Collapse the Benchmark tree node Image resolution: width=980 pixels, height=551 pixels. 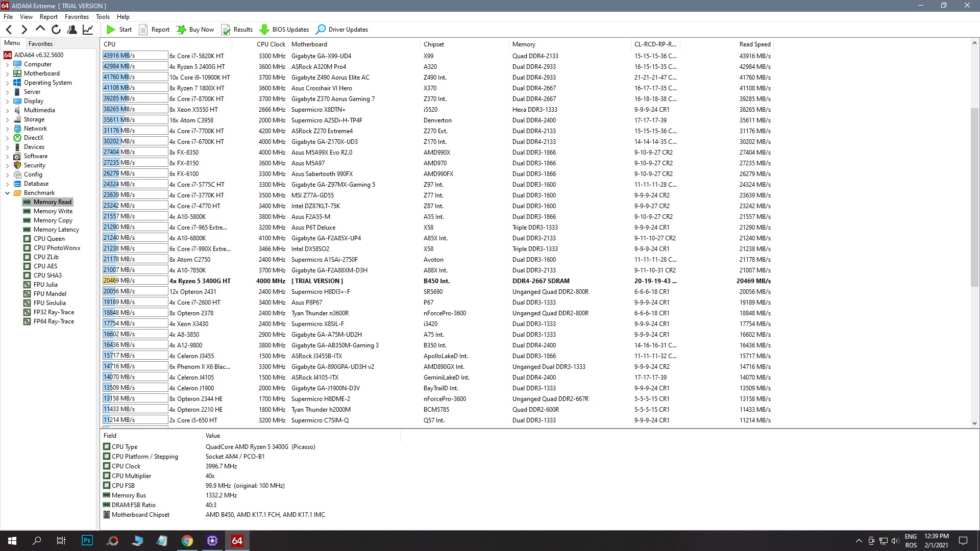[7, 193]
